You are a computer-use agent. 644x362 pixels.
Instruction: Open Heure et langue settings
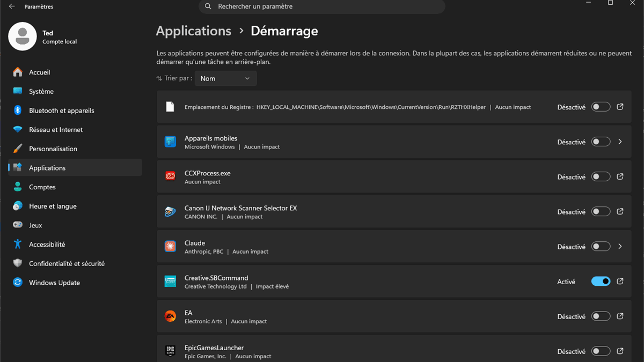[75, 206]
